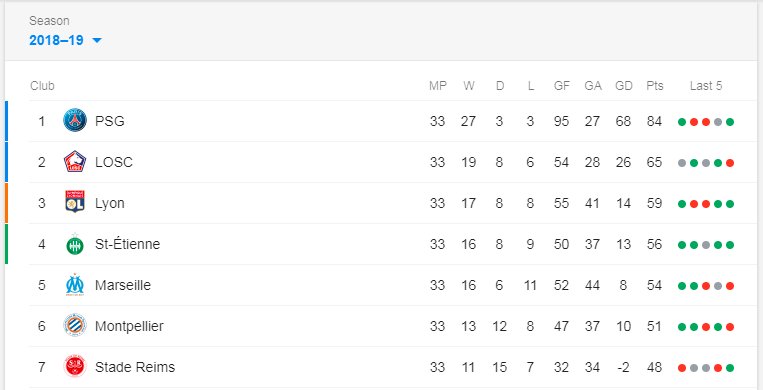Select the Lyon OL badge icon
The image size is (763, 390).
pyautogui.click(x=75, y=203)
